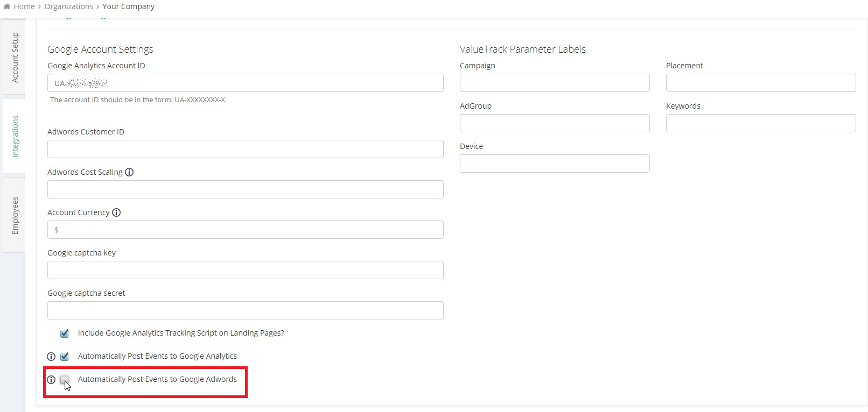The image size is (868, 412).
Task: Go to Home breadcrumb link
Action: tap(24, 6)
